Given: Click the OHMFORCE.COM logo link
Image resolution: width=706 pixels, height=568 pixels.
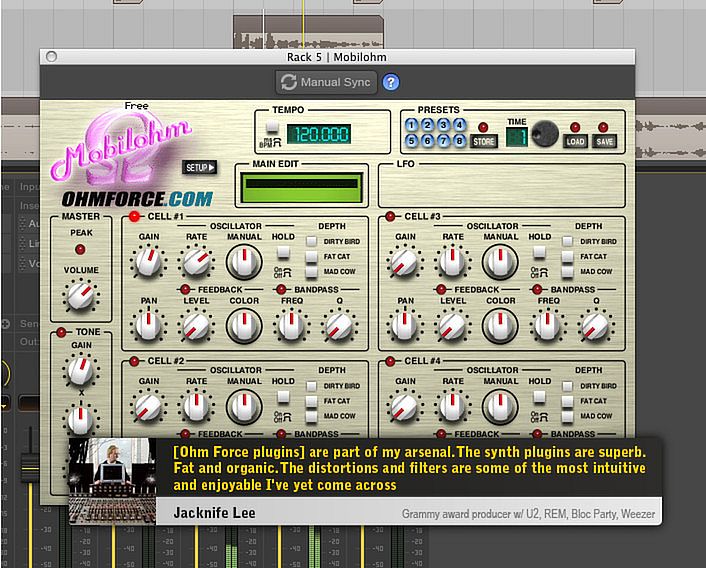Looking at the screenshot, I should click(x=137, y=198).
